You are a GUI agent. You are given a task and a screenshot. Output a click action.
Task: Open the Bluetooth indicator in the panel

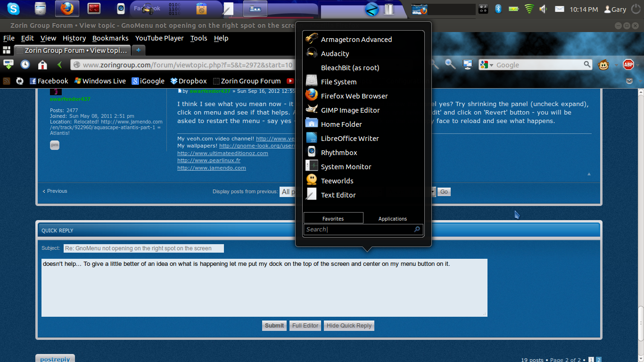coord(498,9)
